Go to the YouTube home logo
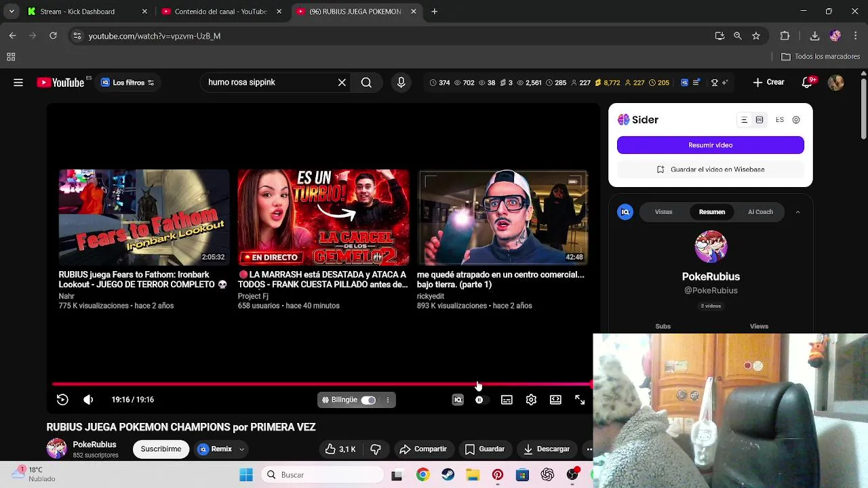This screenshot has width=868, height=488. (61, 83)
